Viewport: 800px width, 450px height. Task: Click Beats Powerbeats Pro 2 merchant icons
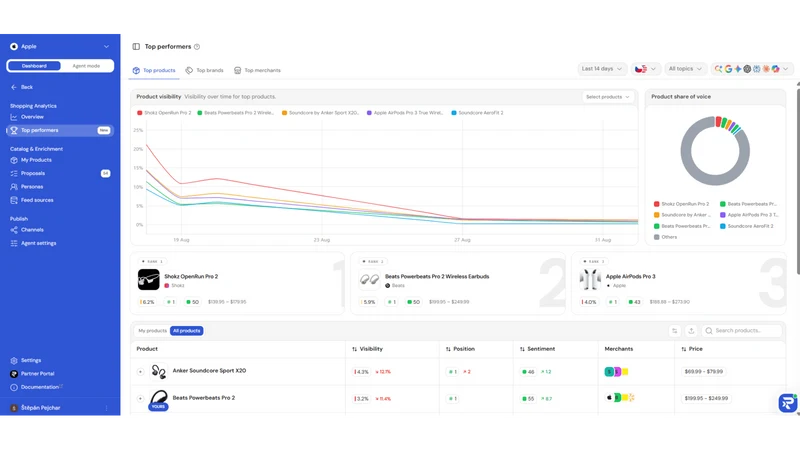620,398
